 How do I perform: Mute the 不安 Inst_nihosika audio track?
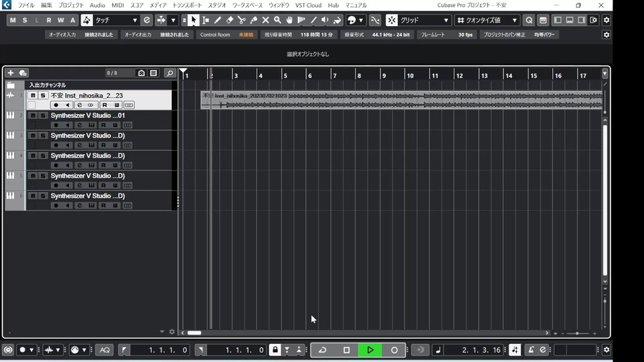33,95
